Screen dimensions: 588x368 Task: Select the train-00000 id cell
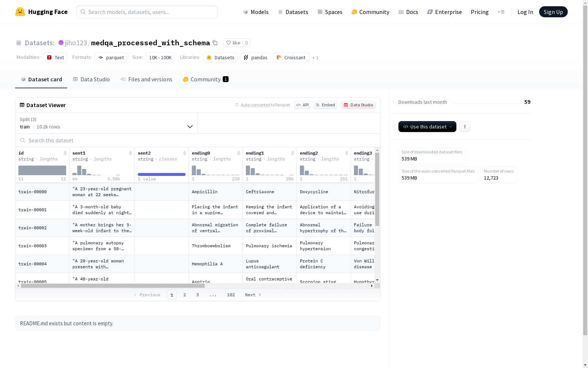pos(42,192)
